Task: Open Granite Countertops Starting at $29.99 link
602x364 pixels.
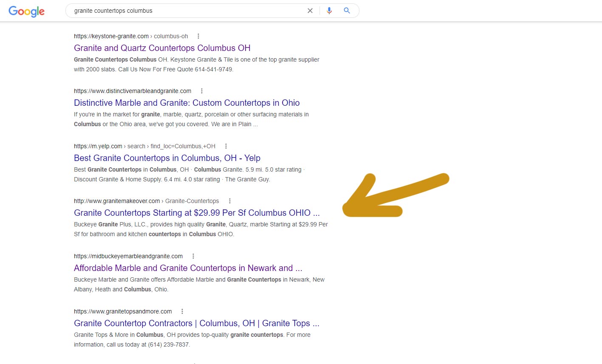Action: 197,213
